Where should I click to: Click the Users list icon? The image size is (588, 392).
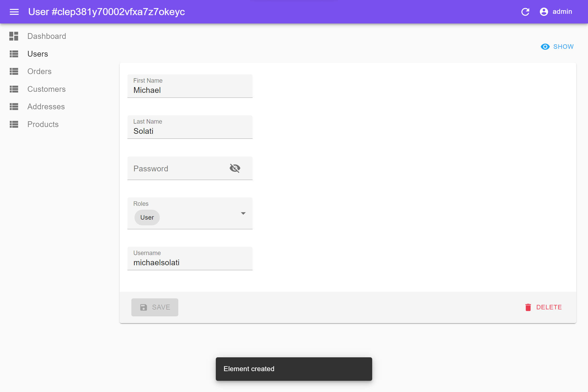pos(14,54)
